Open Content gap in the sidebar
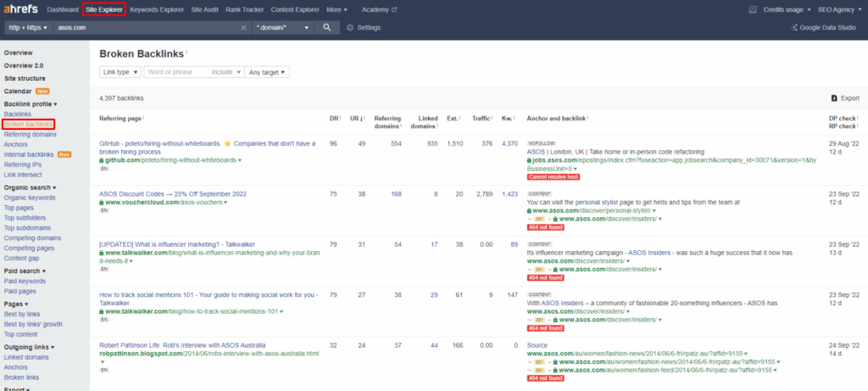Screen dimensions: 868x391 pyautogui.click(x=21, y=258)
